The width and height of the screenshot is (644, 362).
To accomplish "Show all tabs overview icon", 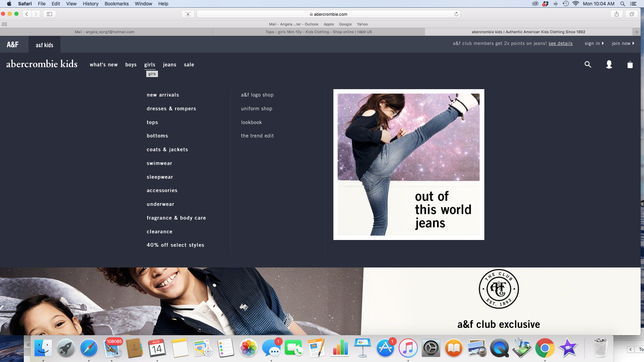I will coord(632,14).
